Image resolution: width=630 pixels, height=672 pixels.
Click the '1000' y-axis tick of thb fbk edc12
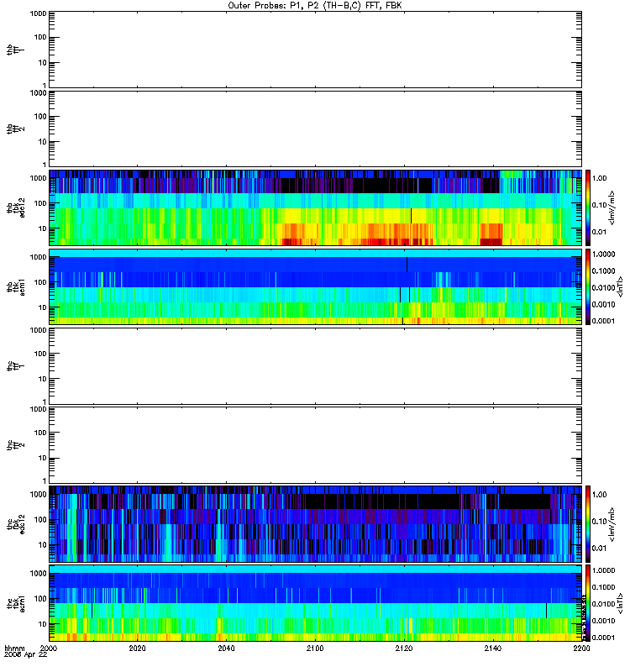(38, 178)
